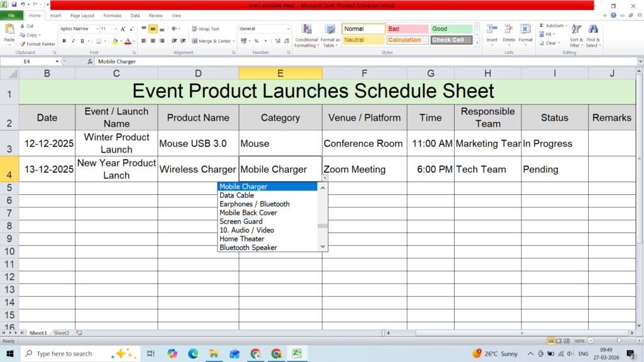Switch to the Formulas ribbon tab
This screenshot has width=644, height=362.
[x=112, y=16]
